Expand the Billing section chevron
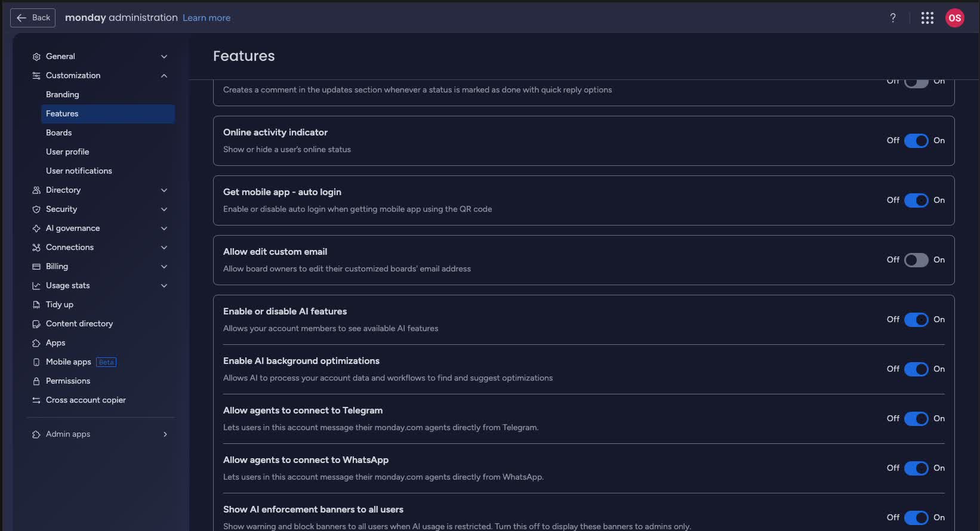The image size is (980, 531). coord(164,267)
